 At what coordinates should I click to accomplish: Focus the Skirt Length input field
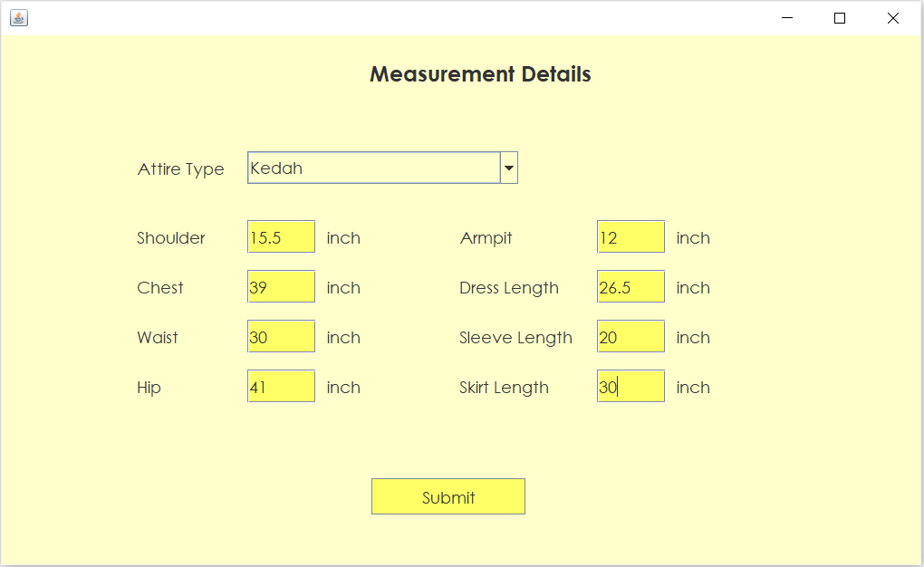[x=630, y=386]
